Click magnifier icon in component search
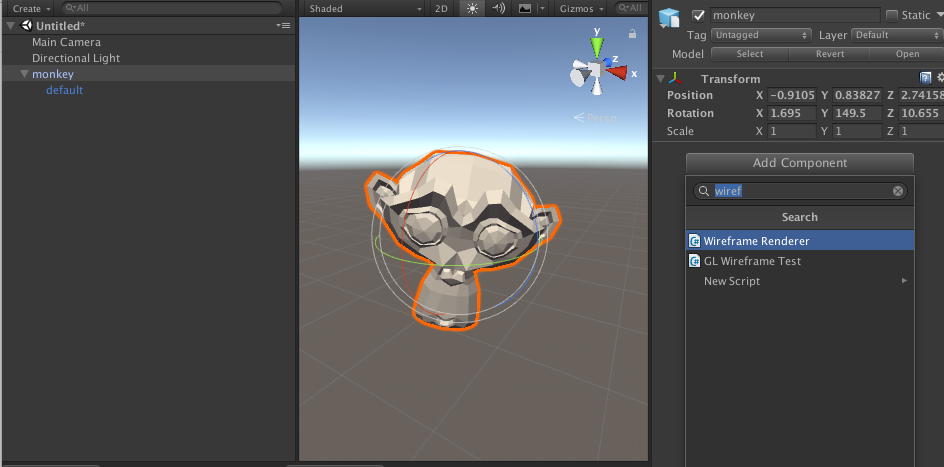This screenshot has height=467, width=944. (704, 191)
